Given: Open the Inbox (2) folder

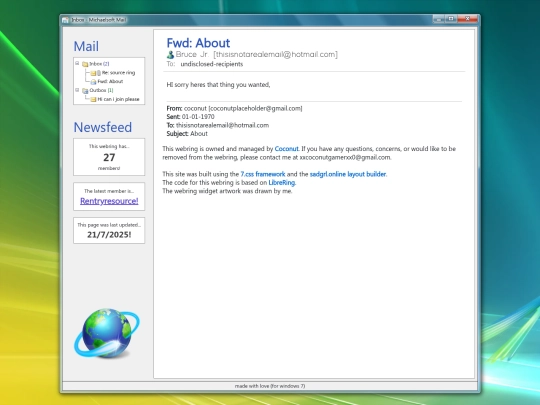Looking at the screenshot, I should click(x=99, y=64).
